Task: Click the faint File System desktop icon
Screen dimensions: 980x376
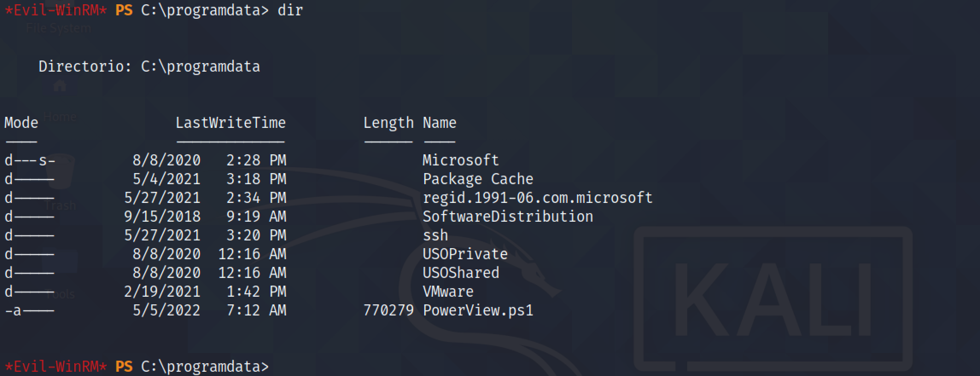Action: 58,28
